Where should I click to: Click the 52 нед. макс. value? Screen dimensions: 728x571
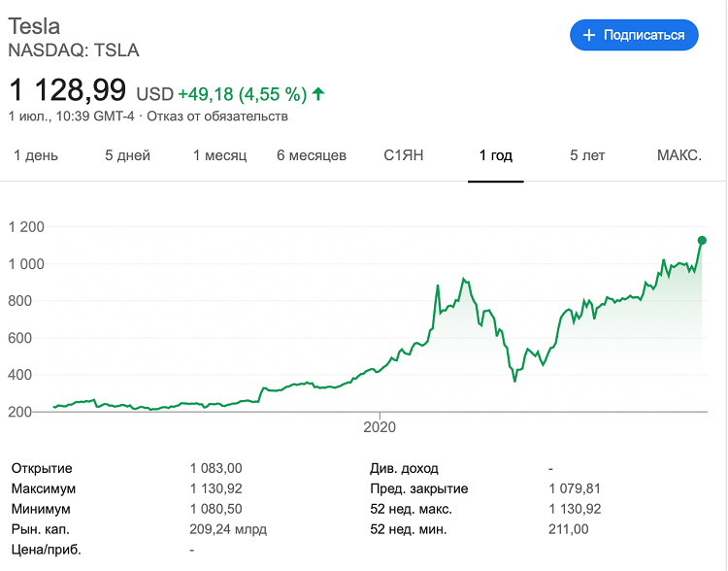pyautogui.click(x=576, y=509)
